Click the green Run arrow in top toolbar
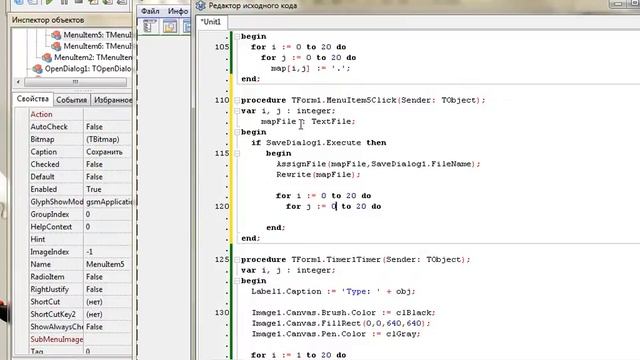Image resolution: width=640 pixels, height=360 pixels. 49,2
